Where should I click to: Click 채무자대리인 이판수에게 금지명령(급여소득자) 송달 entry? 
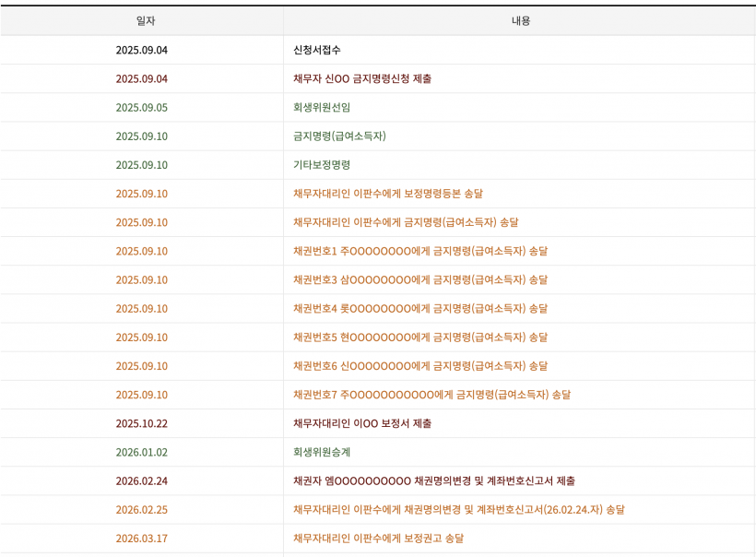point(406,222)
